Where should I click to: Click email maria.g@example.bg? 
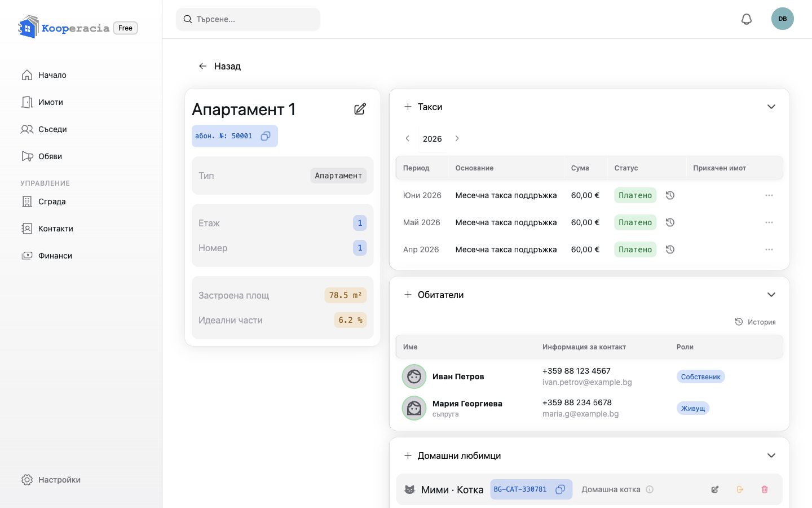[x=581, y=414]
